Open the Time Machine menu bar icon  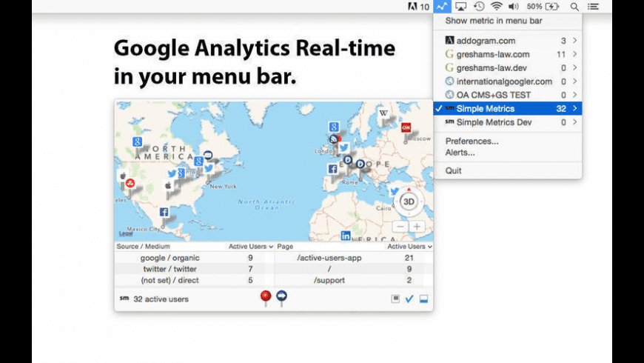[479, 6]
